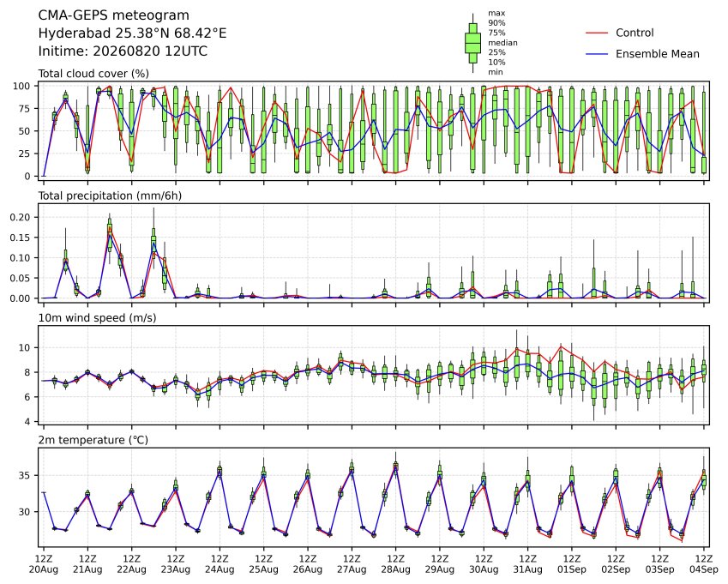The width and height of the screenshot is (728, 584).
Task: Click the 12Z 04Sep axis tick label
Action: [704, 563]
